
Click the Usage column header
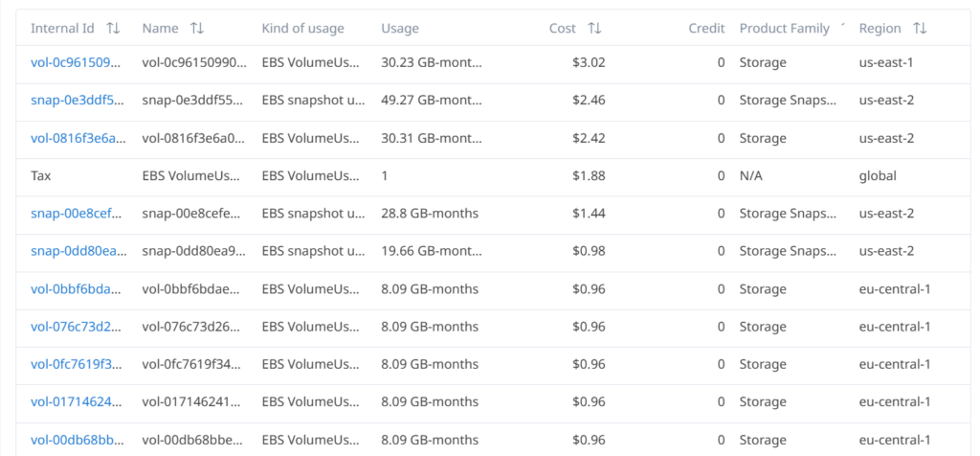[x=400, y=28]
